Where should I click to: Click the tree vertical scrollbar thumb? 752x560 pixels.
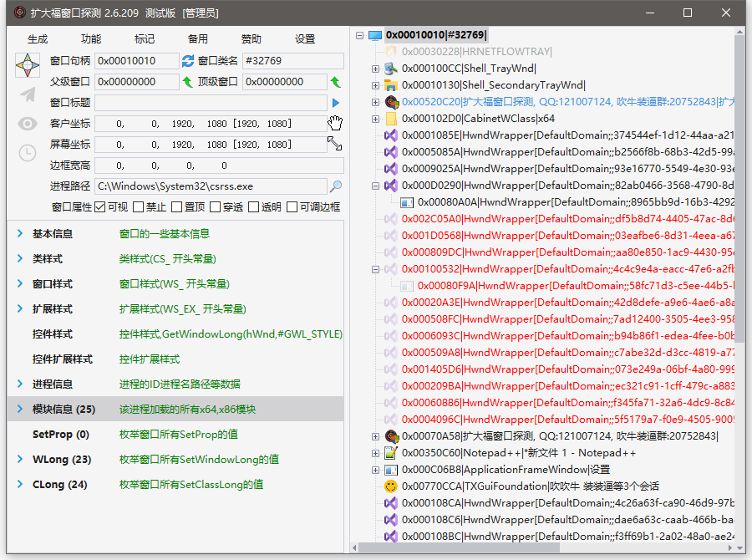tap(739, 187)
